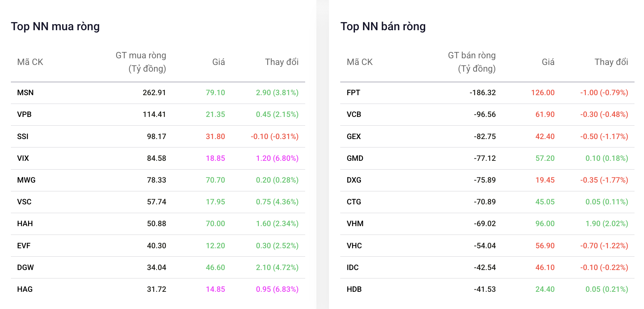Open the VHC stock code
This screenshot has height=309, width=644.
(354, 246)
